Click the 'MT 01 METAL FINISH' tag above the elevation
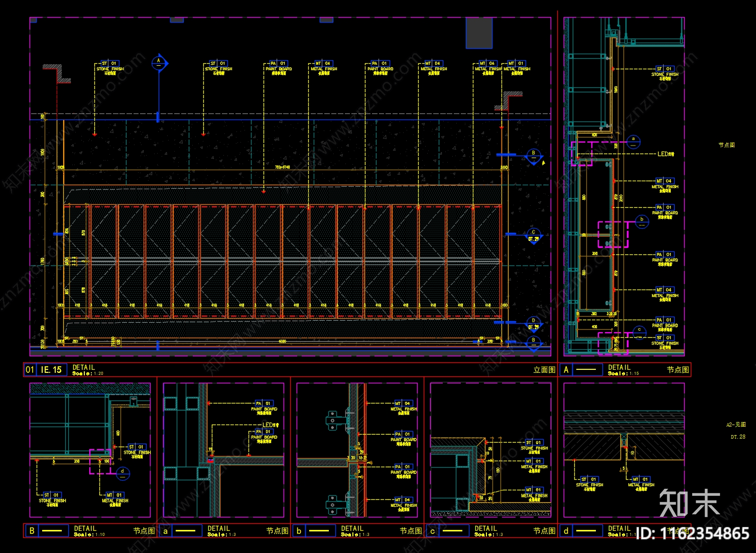The width and height of the screenshot is (756, 553). pyautogui.click(x=517, y=68)
